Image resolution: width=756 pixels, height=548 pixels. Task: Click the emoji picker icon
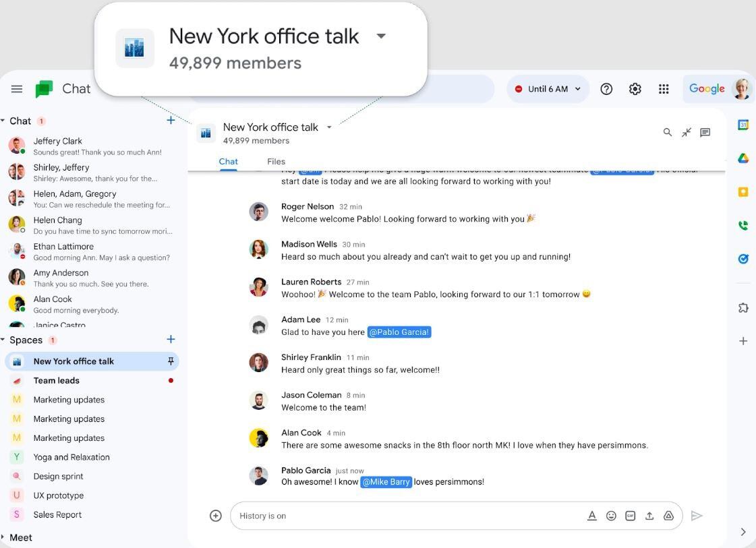click(611, 516)
